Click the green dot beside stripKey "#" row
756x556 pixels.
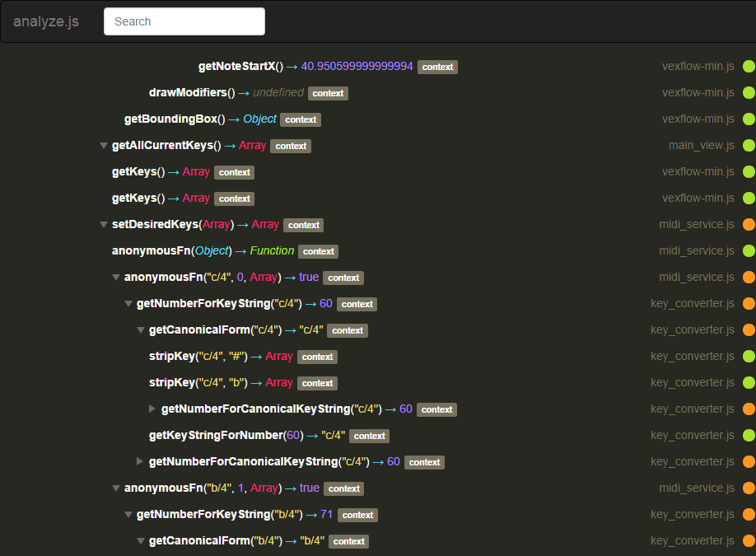(749, 357)
